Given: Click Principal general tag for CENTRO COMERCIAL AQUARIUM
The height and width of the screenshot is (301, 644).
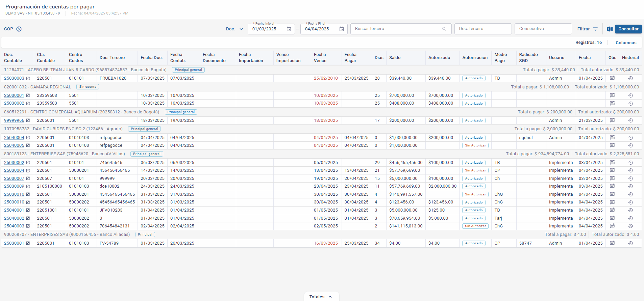Looking at the screenshot, I should pos(181,112).
